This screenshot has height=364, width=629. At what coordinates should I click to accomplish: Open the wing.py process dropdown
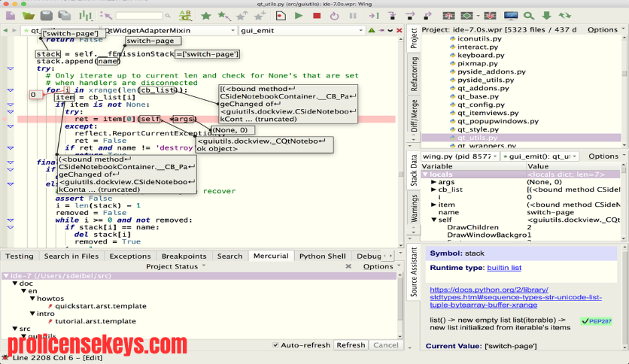pos(460,156)
